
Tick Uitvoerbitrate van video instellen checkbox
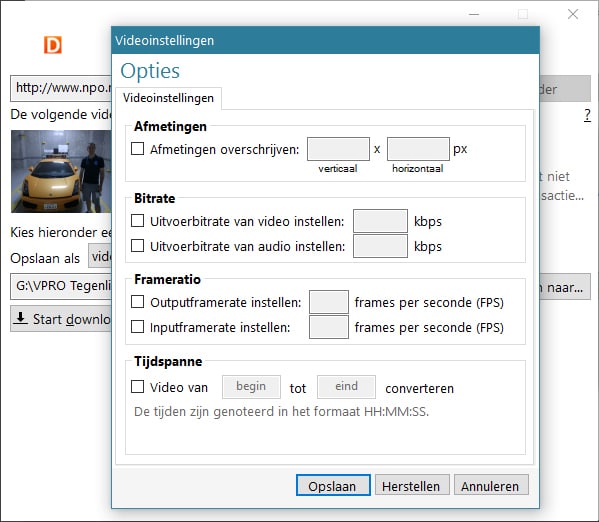(138, 220)
